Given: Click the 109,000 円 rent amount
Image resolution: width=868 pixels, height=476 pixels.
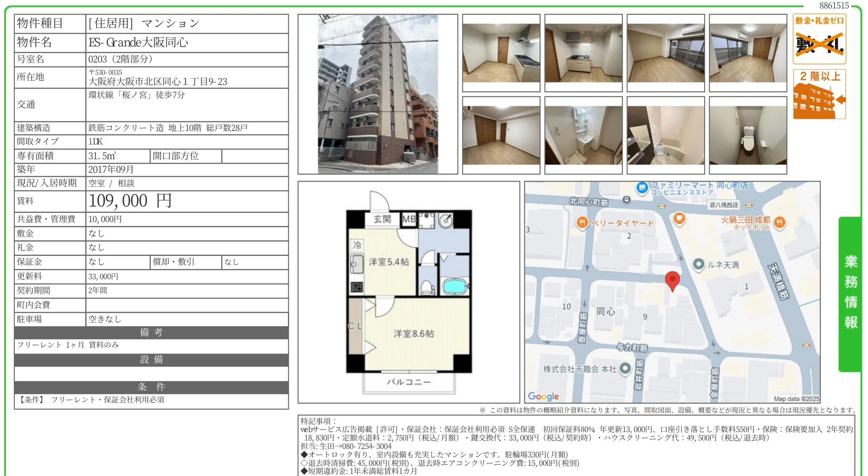Looking at the screenshot, I should click(130, 201).
